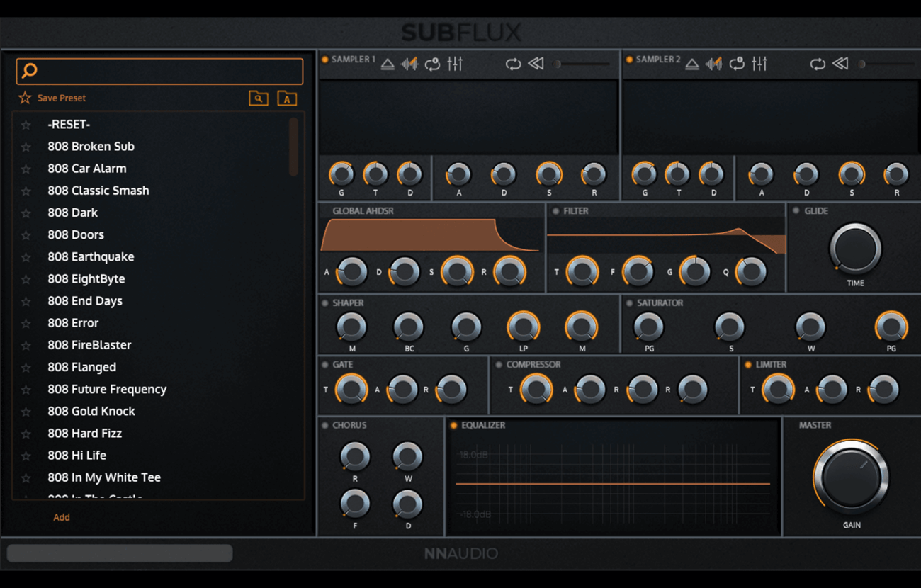Disable the Limiter section LED
Viewport: 921px width, 588px height.
pos(747,365)
